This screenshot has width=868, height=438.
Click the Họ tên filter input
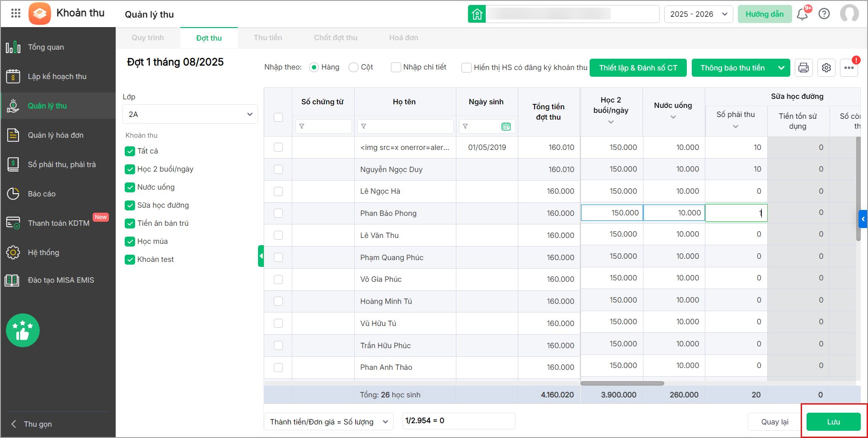405,126
